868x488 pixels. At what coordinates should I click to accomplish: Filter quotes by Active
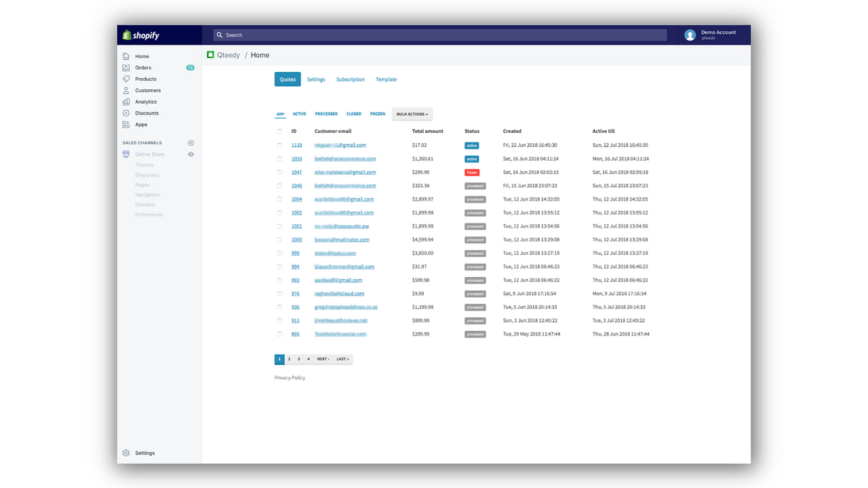299,114
